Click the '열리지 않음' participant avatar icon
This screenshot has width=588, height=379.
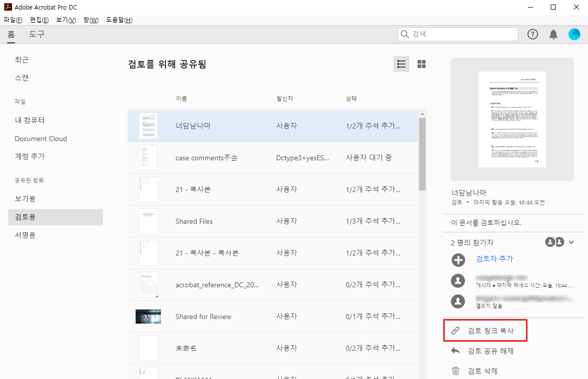pos(458,301)
